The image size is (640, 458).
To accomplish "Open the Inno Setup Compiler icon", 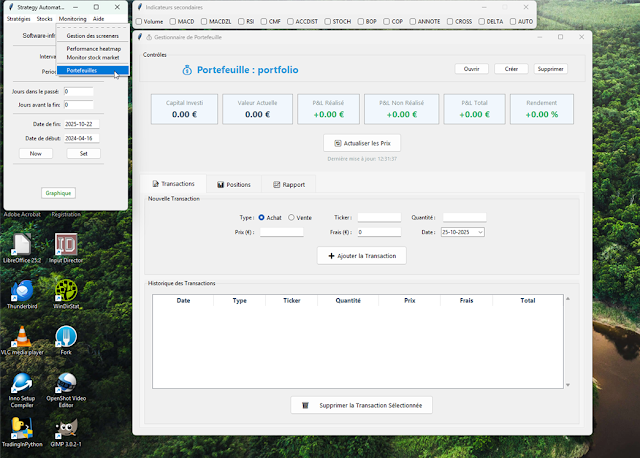I will 20,384.
